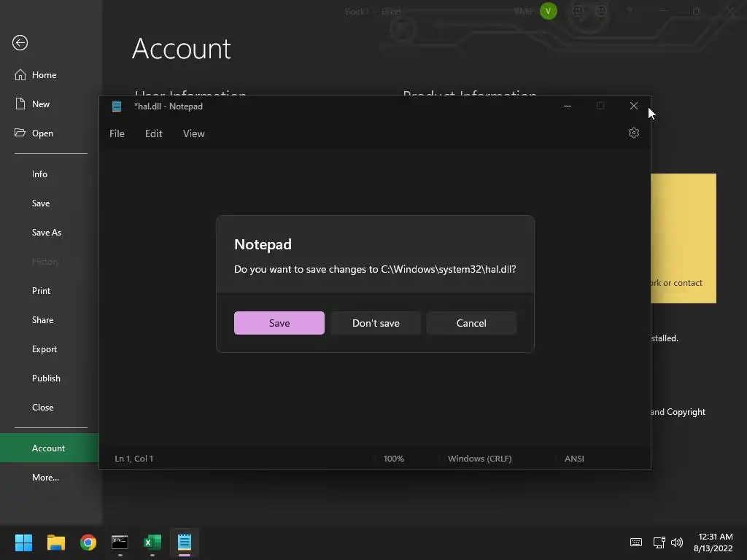Open Notepad View menu
This screenshot has width=747, height=560.
click(x=193, y=134)
